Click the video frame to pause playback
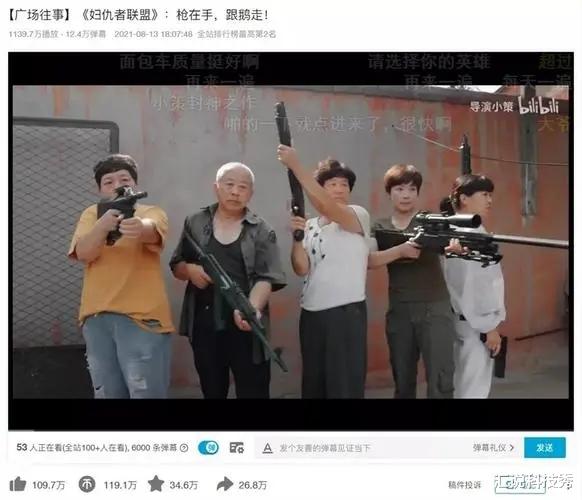This screenshot has width=582, height=500. click(291, 241)
